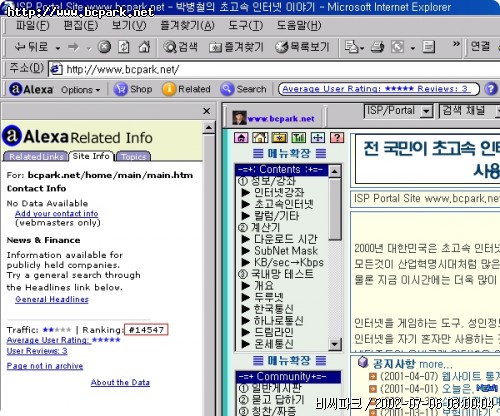
Task: Open the Alexa Options dropdown
Action: coord(80,90)
